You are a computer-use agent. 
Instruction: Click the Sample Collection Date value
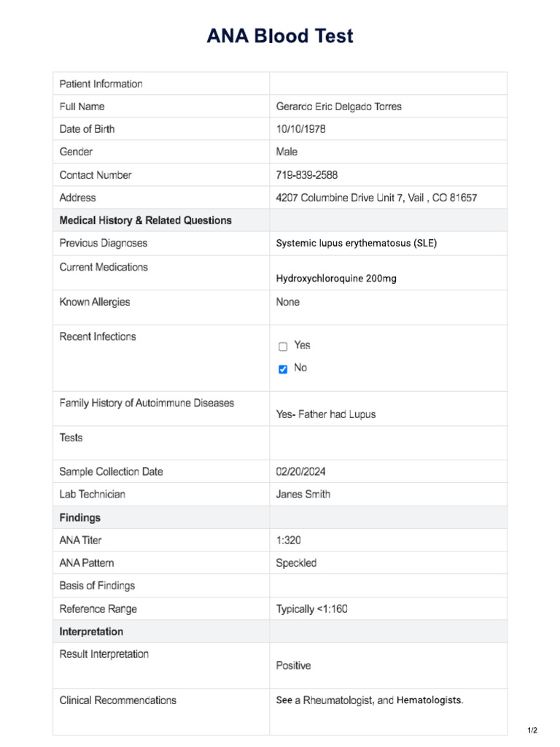[x=300, y=471]
